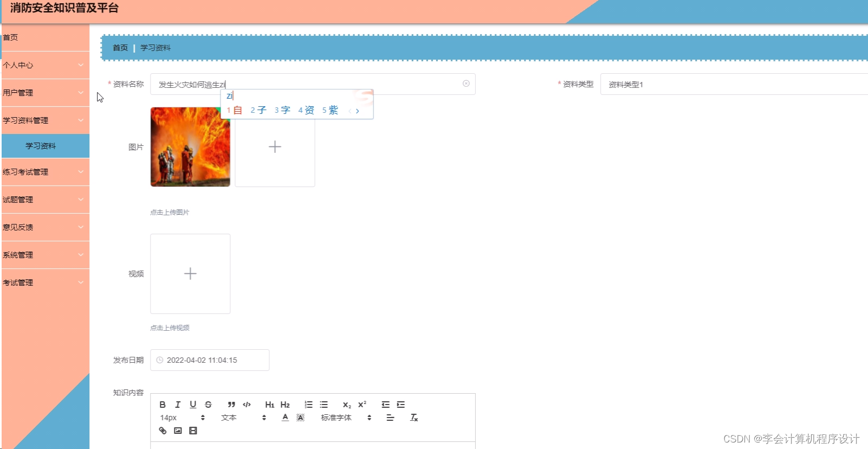Collapse the 学习资料管理 sidebar menu

(x=44, y=120)
